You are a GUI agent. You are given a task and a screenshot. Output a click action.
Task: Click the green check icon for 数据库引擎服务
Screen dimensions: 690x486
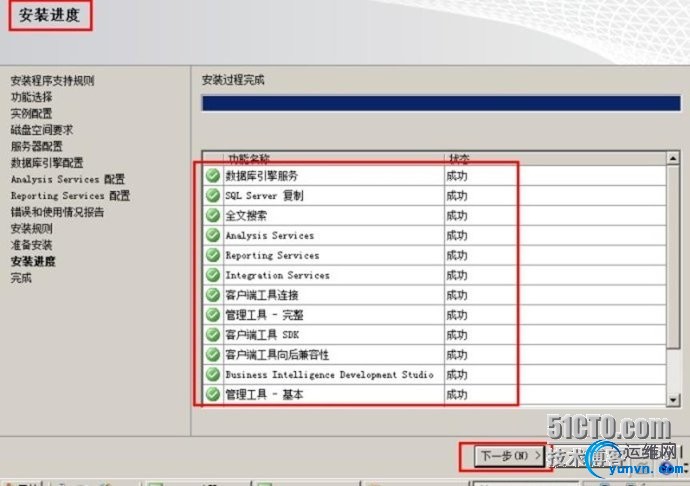click(213, 176)
